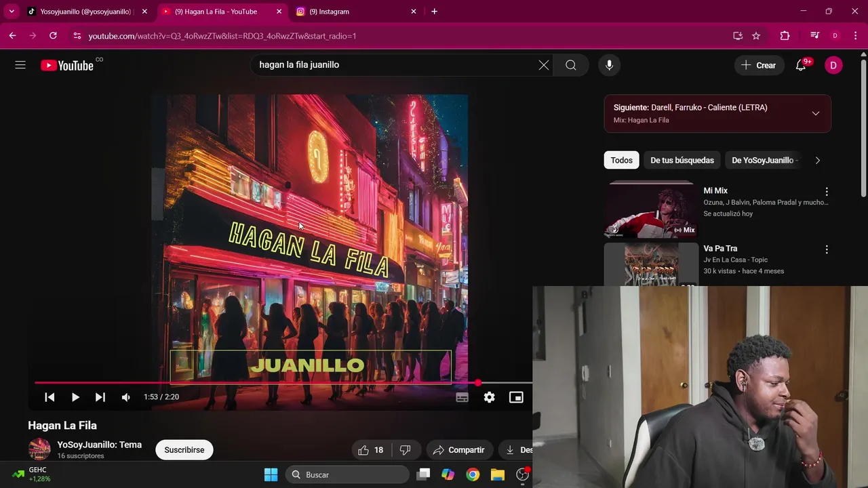Expand the Siguiente mix queue panel
Screen dimensions: 868x488
click(816, 113)
